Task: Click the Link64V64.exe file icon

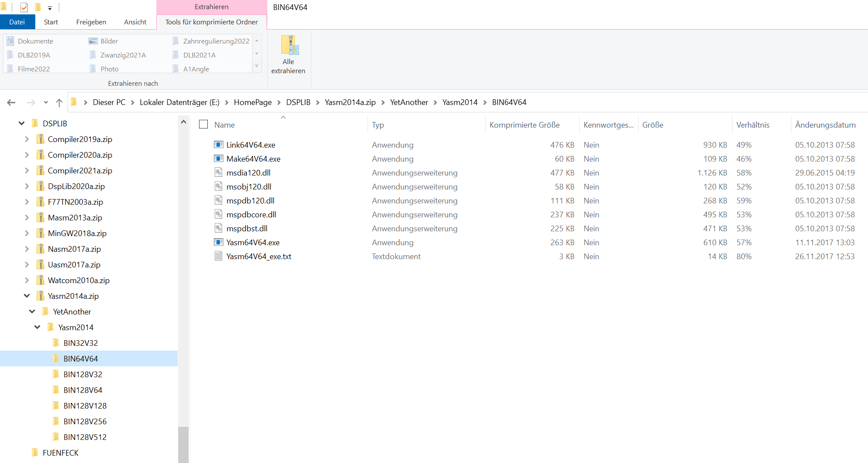Action: pyautogui.click(x=218, y=145)
